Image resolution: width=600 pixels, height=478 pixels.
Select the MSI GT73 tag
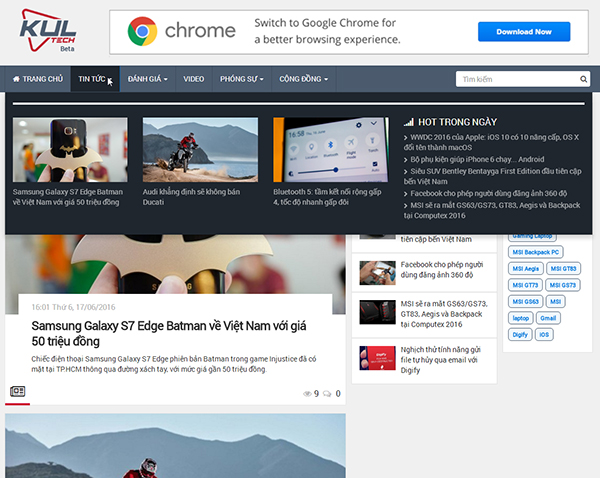tap(525, 285)
